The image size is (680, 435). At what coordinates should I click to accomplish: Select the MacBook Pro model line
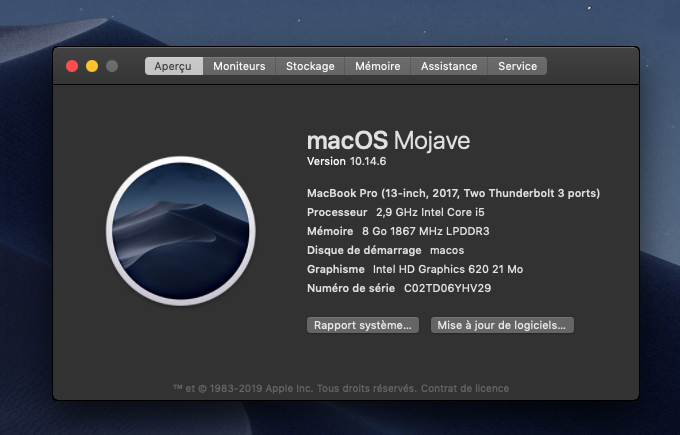click(x=453, y=193)
